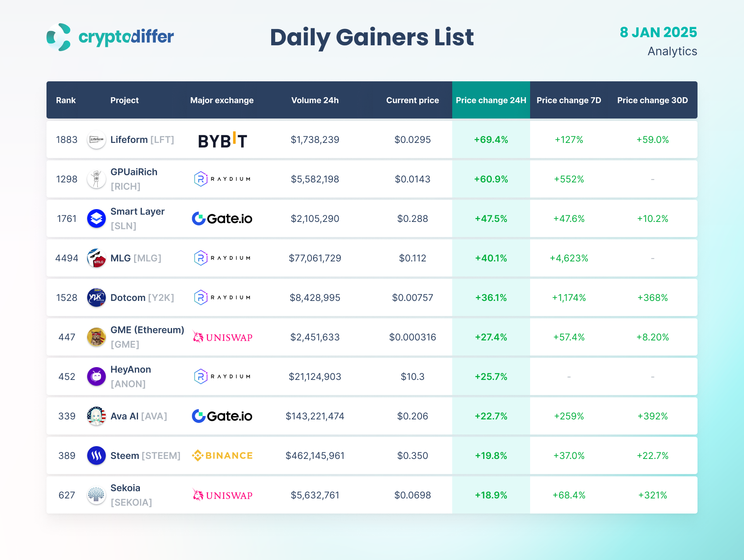744x560 pixels.
Task: Click the Binance logo in Steem row
Action: coord(222,455)
